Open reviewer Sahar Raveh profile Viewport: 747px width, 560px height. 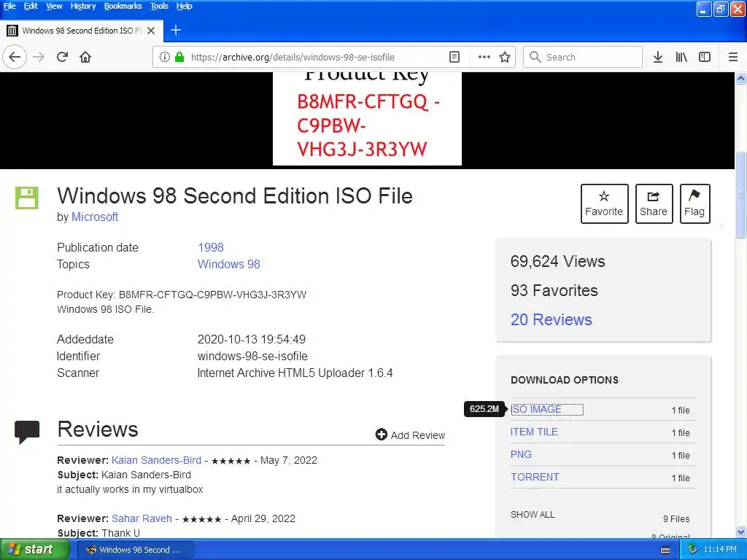click(x=142, y=518)
